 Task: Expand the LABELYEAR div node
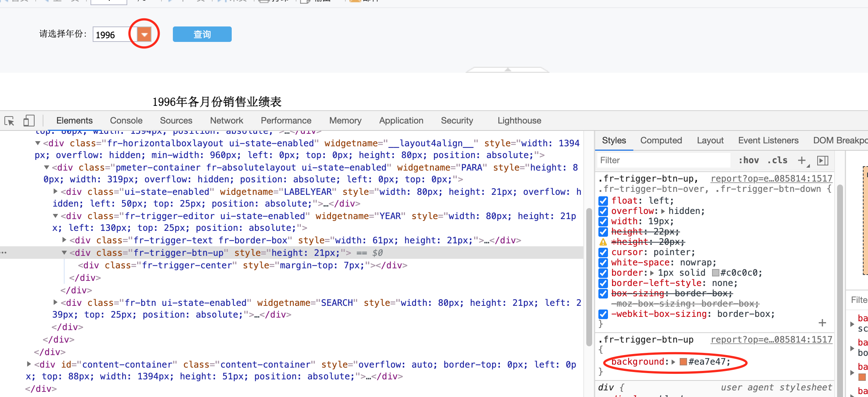click(55, 191)
